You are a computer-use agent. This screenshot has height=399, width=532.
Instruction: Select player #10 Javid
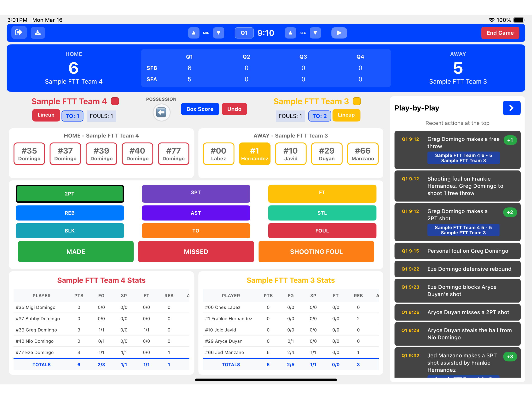point(291,154)
